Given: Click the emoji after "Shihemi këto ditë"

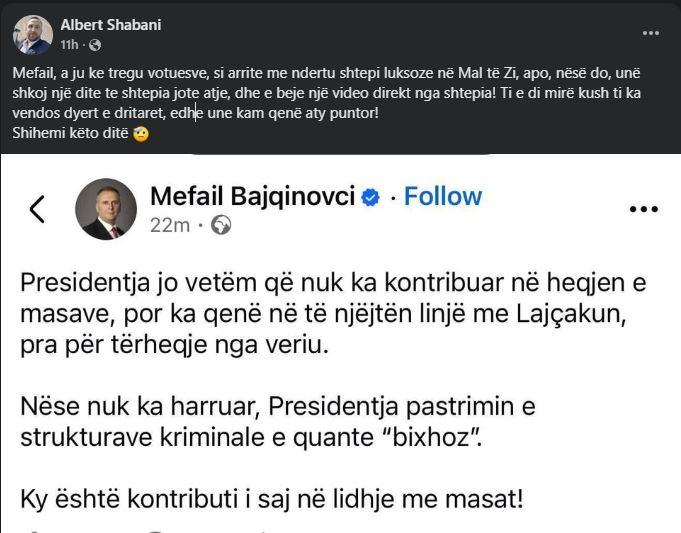Looking at the screenshot, I should pyautogui.click(x=141, y=136).
